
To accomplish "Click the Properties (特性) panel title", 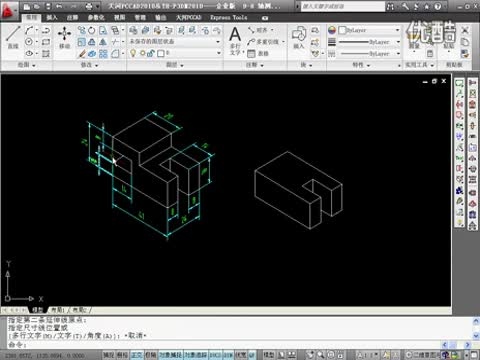I will point(361,65).
